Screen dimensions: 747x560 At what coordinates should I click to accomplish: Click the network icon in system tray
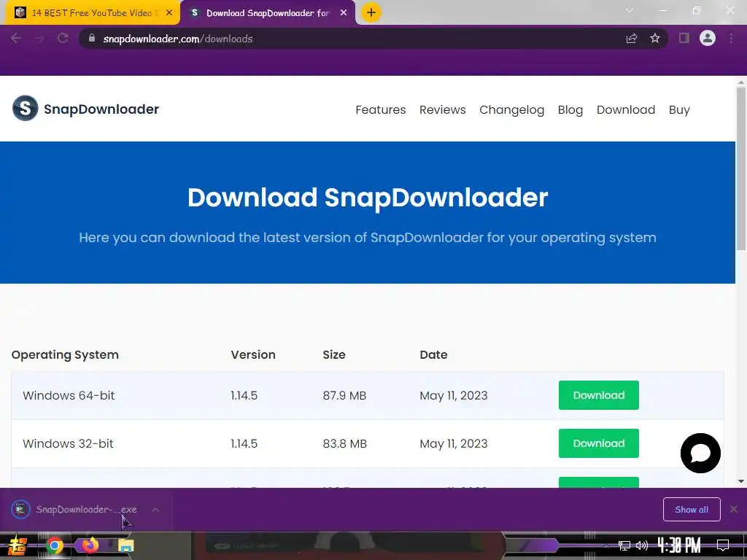point(624,545)
